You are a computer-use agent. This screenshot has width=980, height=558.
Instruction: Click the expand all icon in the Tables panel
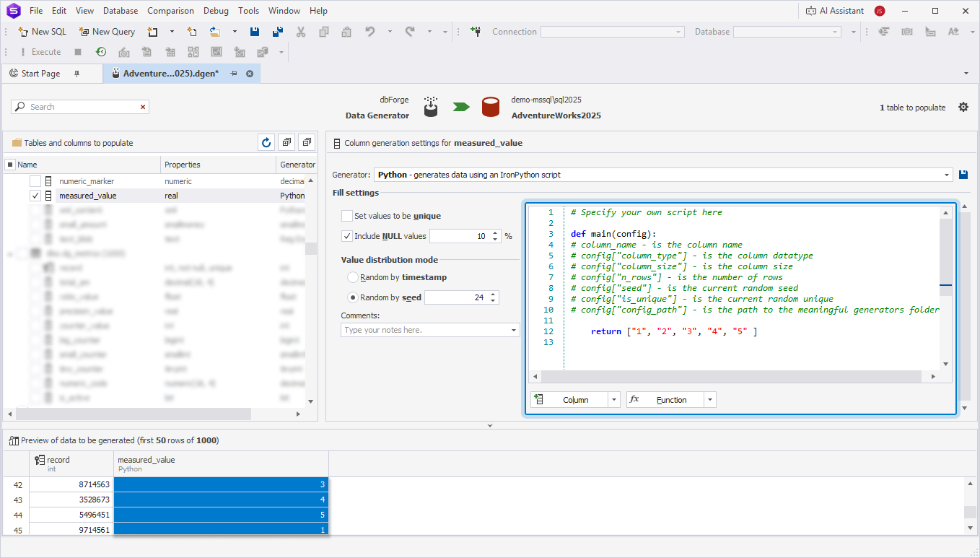pos(286,143)
